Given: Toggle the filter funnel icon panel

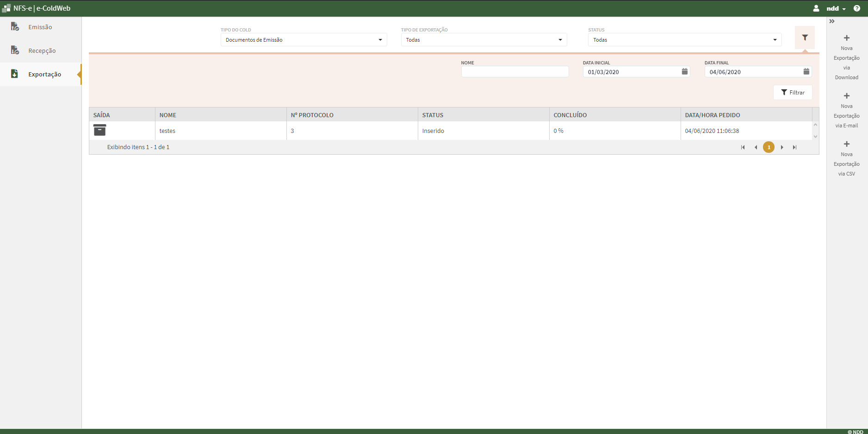Looking at the screenshot, I should 805,38.
